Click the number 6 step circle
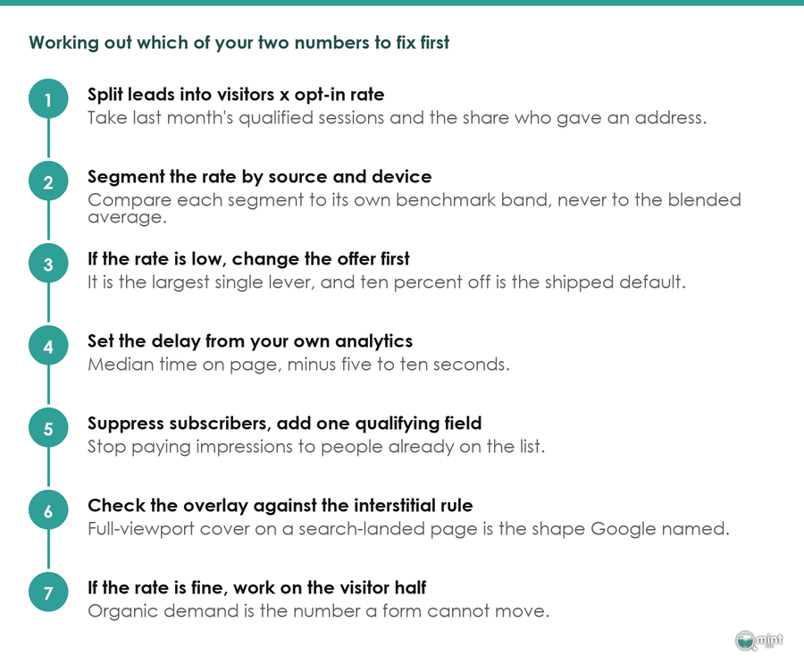Viewport: 804px width, 672px height. [48, 510]
